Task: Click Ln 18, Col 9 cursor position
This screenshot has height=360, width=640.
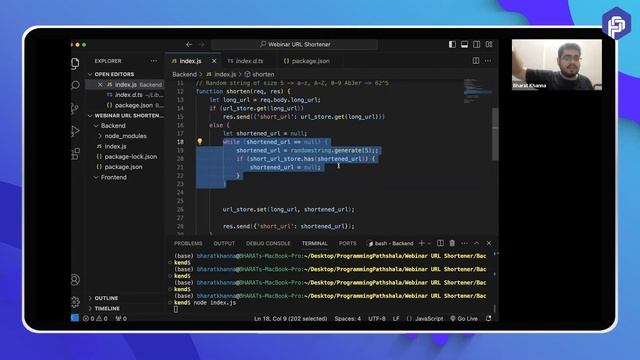Action: 291,318
